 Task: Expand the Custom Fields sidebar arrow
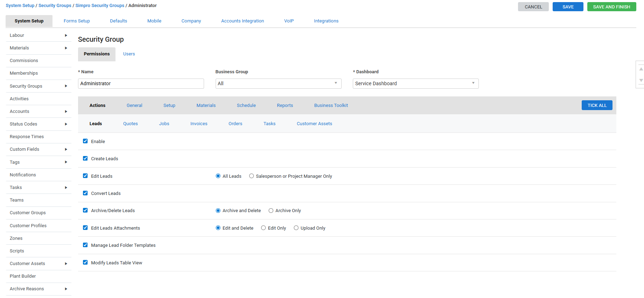coord(66,149)
